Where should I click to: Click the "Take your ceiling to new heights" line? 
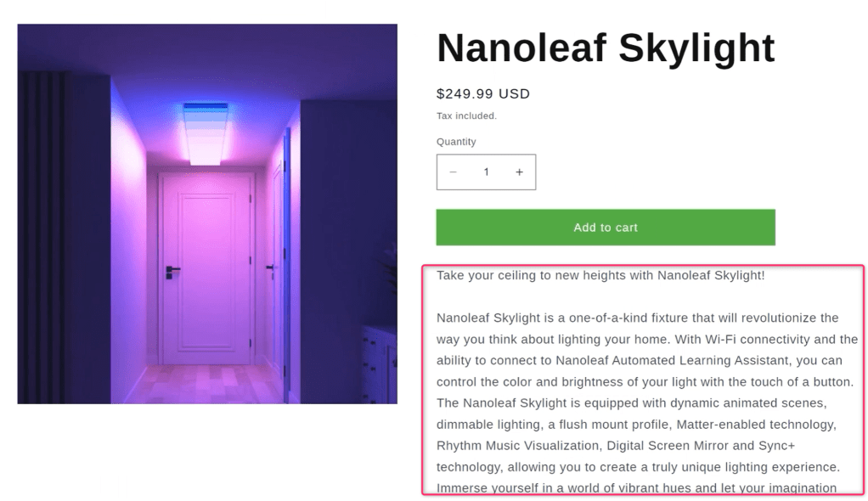(x=600, y=275)
